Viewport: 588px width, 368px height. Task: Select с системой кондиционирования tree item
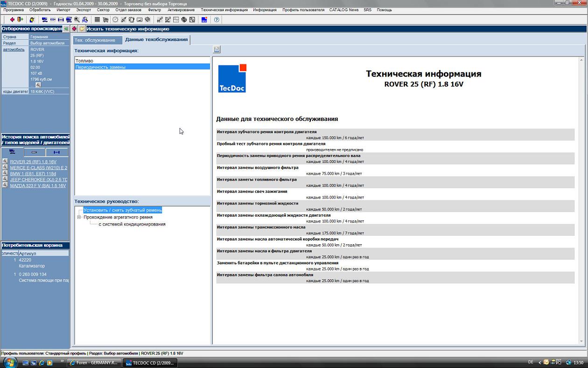[132, 224]
